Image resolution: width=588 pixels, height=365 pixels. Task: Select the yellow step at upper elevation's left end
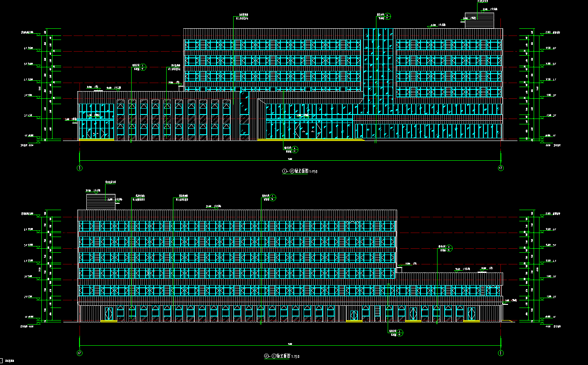[x=96, y=140]
